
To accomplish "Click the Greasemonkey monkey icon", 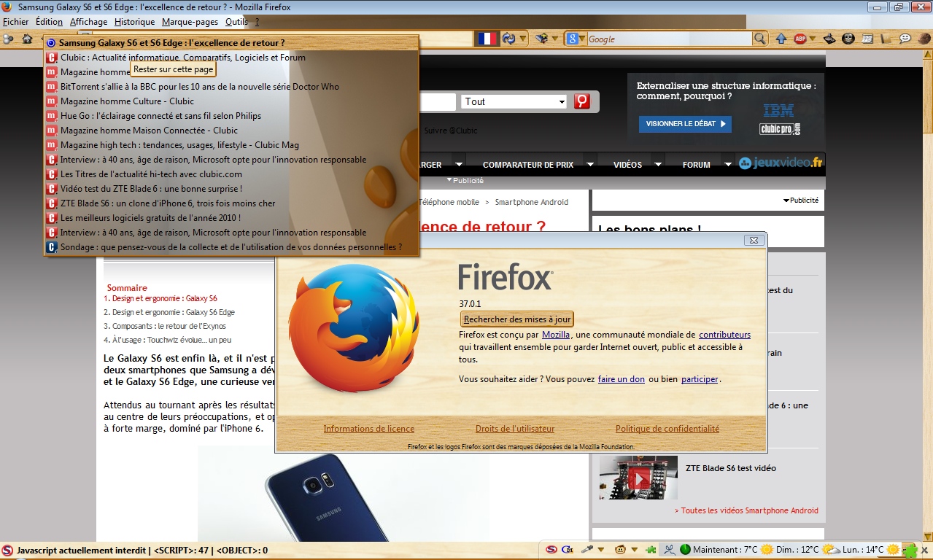I will 621,550.
